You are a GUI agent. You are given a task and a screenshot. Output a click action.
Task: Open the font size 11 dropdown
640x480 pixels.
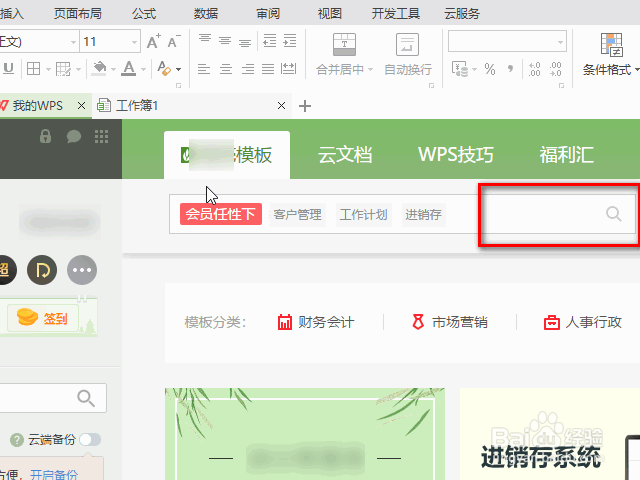pos(134,42)
